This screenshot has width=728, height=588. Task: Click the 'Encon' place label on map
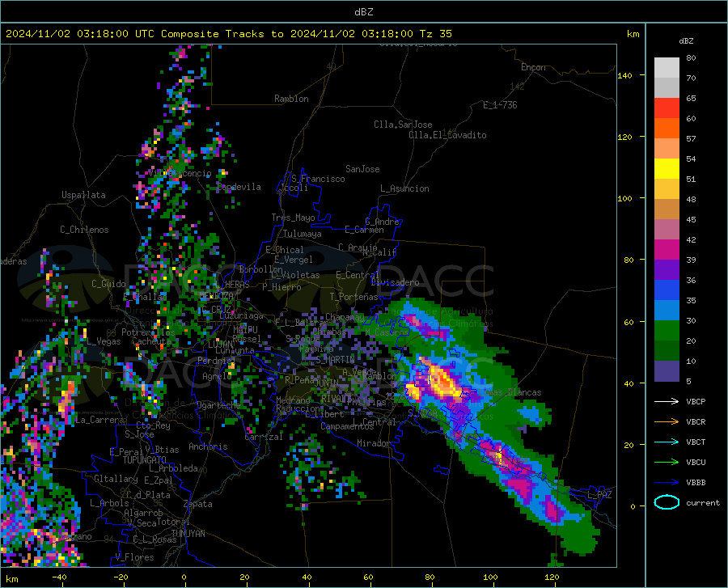[533, 67]
